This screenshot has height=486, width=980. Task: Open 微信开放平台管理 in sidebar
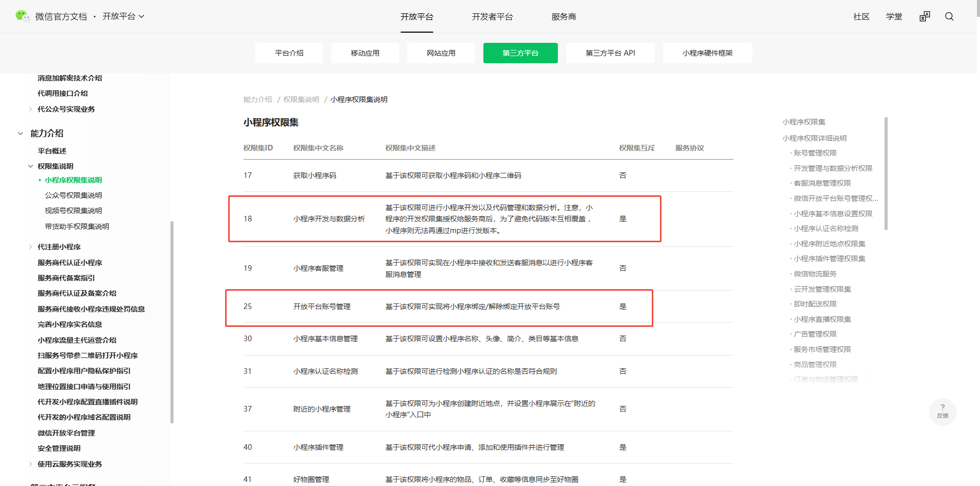click(x=66, y=433)
